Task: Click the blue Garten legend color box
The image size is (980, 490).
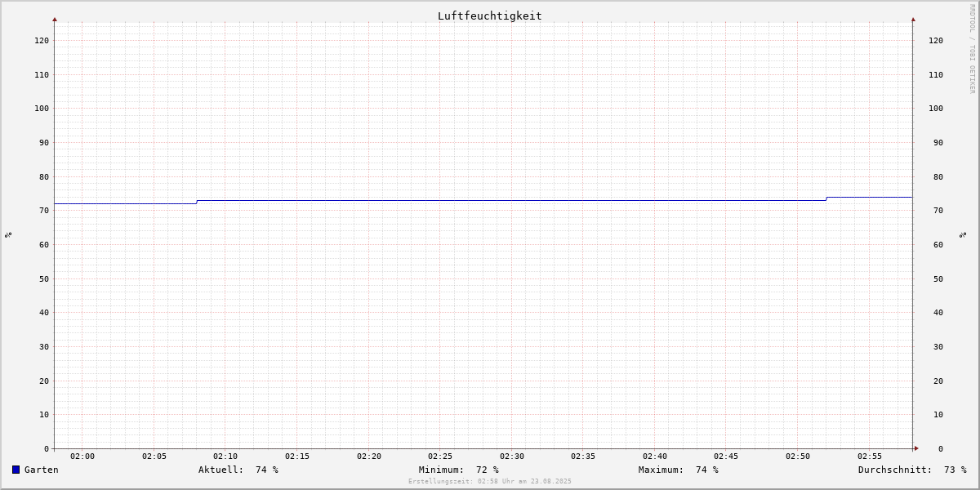Action: 16,470
